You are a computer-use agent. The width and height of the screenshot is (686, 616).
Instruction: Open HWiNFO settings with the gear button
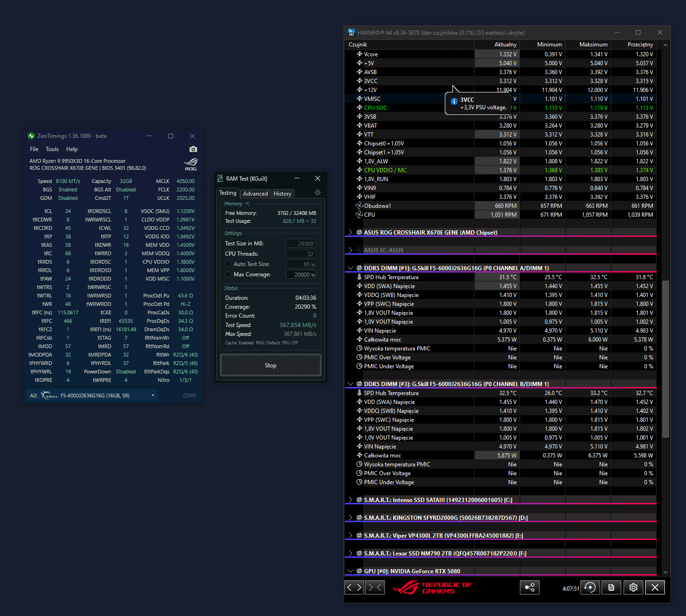[633, 587]
